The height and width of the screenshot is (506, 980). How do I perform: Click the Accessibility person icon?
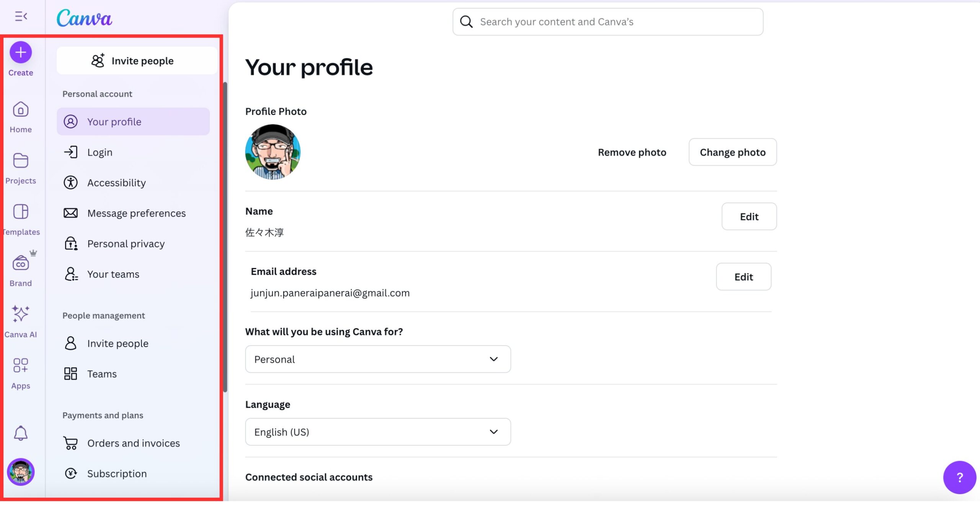71,183
